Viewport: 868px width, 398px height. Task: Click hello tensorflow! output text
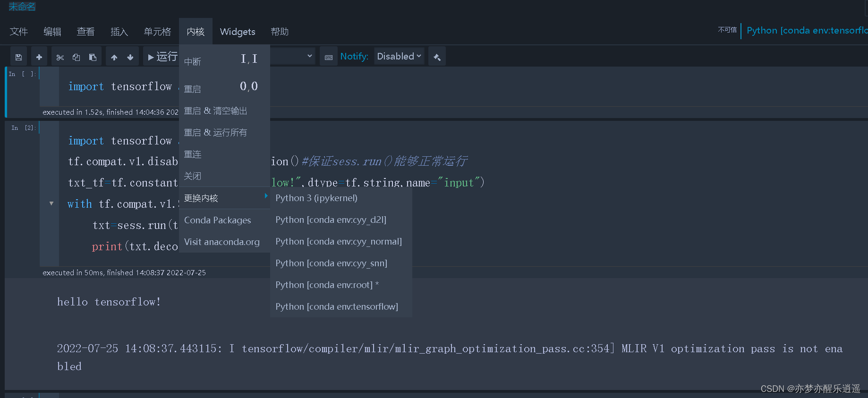(109, 302)
